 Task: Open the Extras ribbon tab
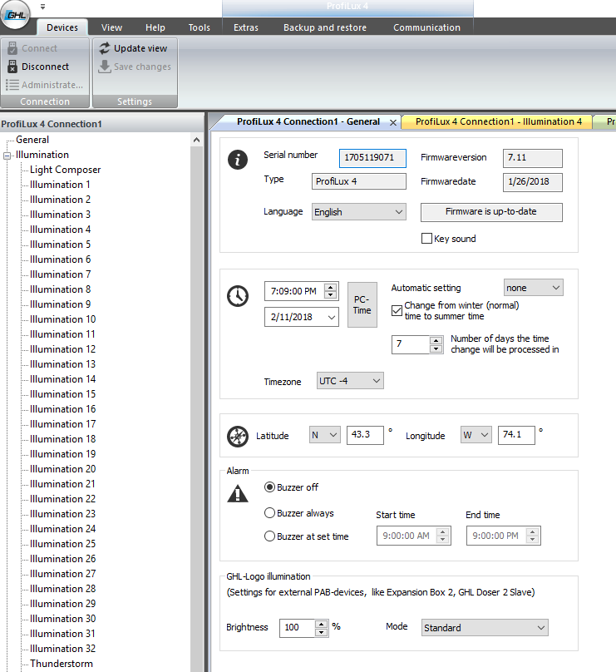tap(246, 27)
